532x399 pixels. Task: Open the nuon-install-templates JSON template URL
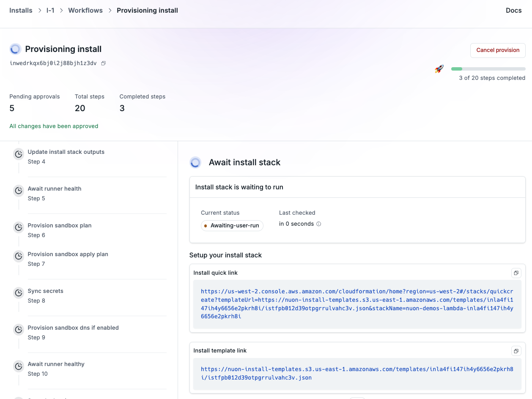pos(357,374)
